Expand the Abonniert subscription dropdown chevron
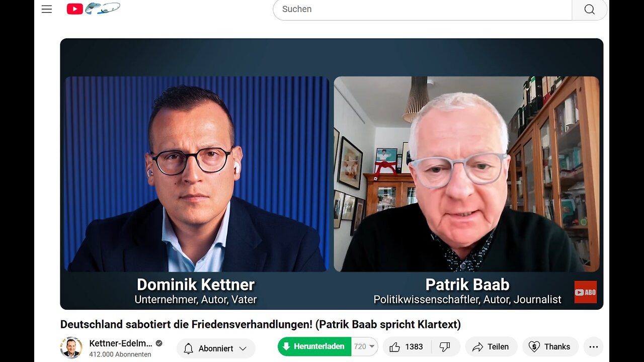Screen dimensions: 644x362 (x=243, y=348)
